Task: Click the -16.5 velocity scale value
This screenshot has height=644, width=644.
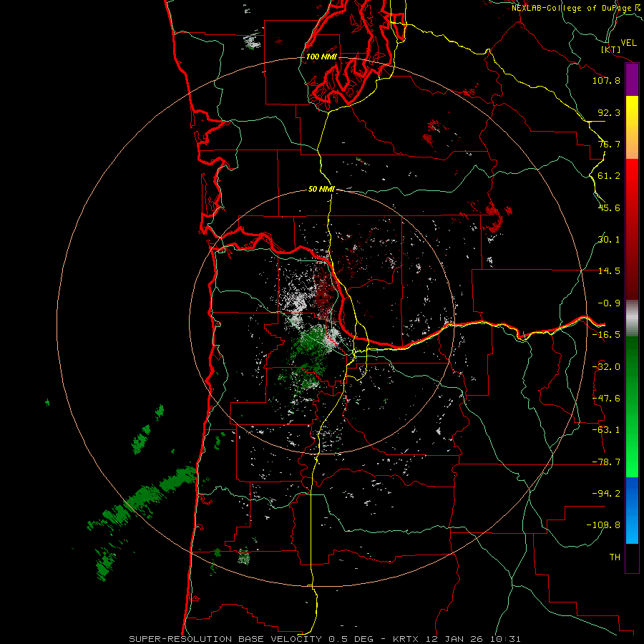Action: point(606,335)
